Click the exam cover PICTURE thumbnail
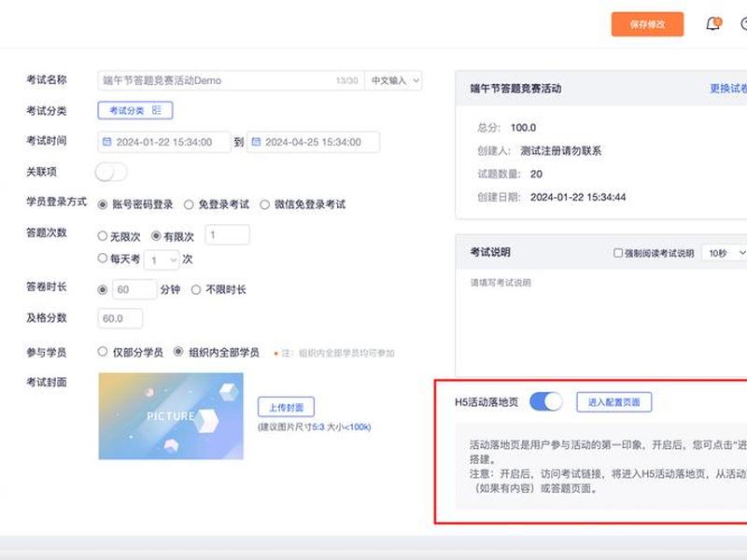 [x=171, y=416]
